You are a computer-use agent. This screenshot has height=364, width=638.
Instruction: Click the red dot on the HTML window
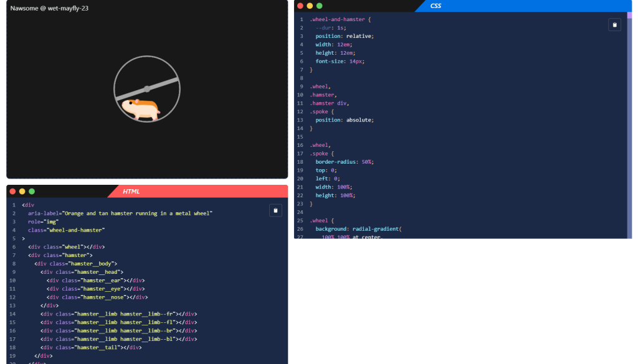12,191
